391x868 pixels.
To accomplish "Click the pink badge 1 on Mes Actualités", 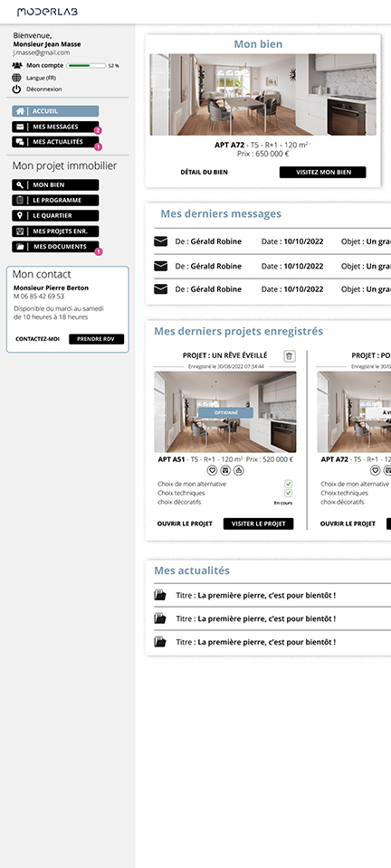I will 98,146.
